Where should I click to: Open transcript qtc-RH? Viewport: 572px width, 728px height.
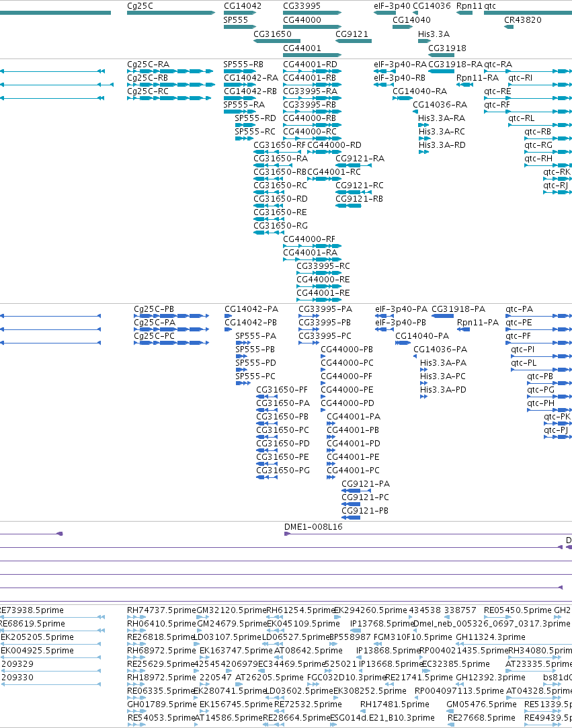pyautogui.click(x=538, y=159)
